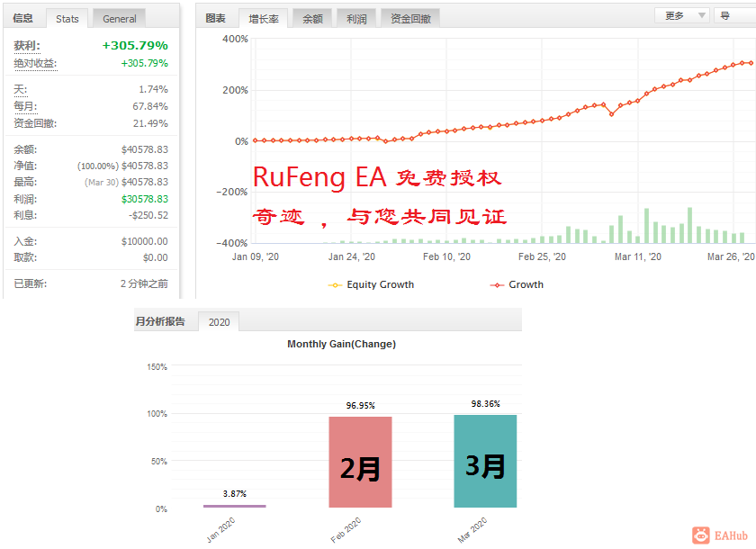Click the 67.84% monthly value
Viewport: 756px width, 549px height.
pos(150,106)
